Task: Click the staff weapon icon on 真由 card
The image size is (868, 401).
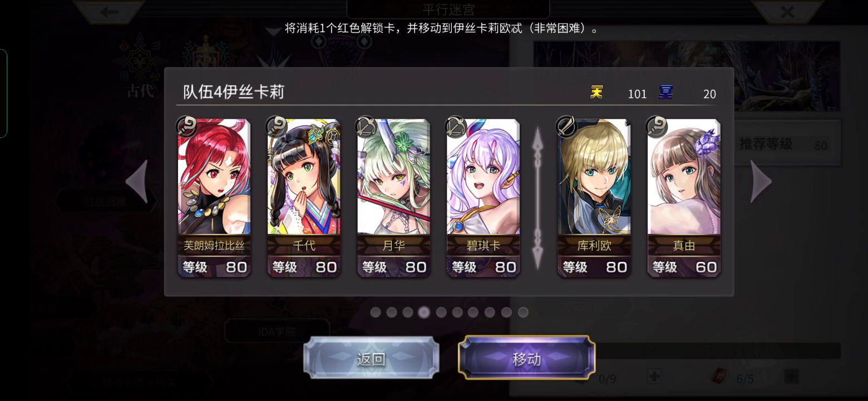Action: pos(657,127)
